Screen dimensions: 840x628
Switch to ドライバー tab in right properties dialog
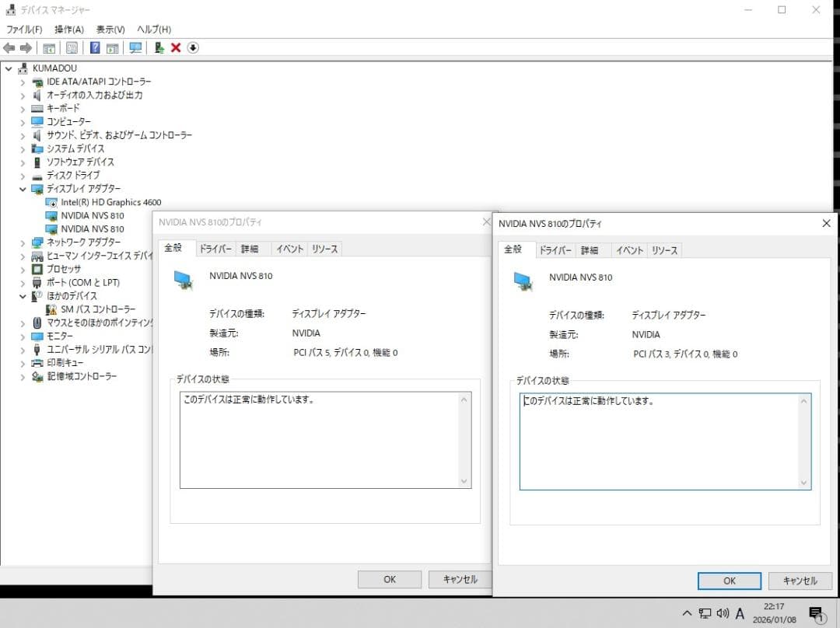[555, 250]
